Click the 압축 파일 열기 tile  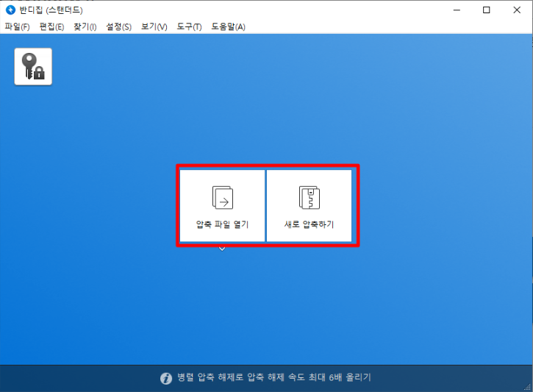coord(222,206)
